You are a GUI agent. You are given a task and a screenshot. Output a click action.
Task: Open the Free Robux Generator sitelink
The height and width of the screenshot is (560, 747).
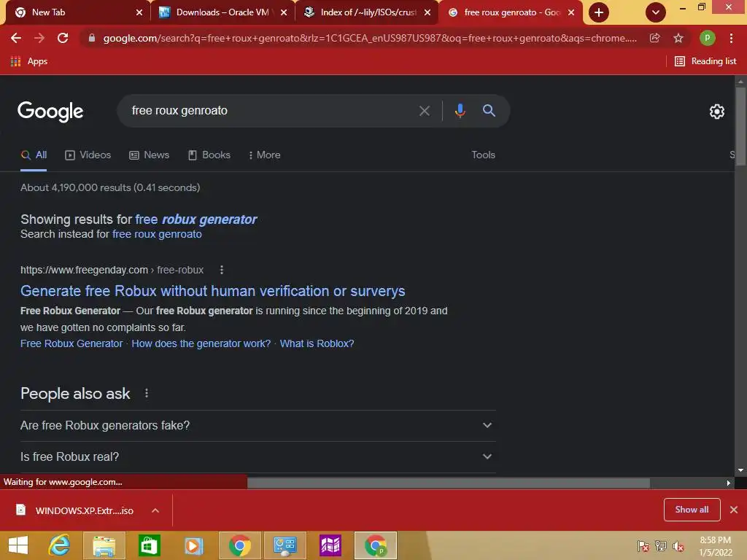71,344
